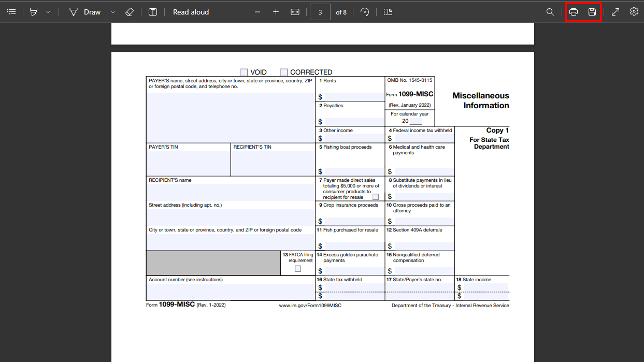The height and width of the screenshot is (362, 644).
Task: Click box 12 Section 409A deferrals field
Action: pos(423,245)
